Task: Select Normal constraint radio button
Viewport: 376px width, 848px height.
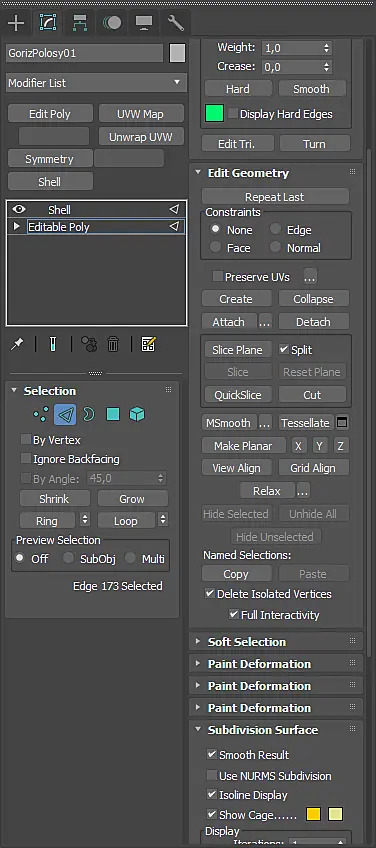Action: (x=276, y=248)
